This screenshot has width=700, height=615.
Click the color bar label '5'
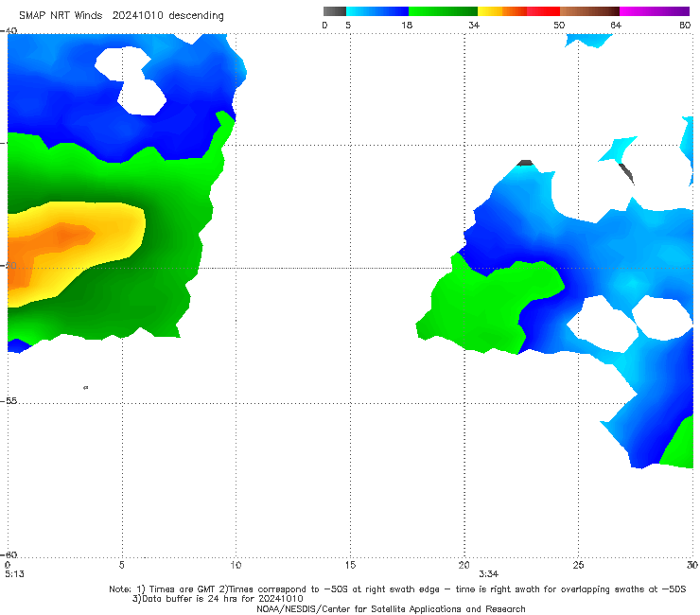click(x=348, y=25)
